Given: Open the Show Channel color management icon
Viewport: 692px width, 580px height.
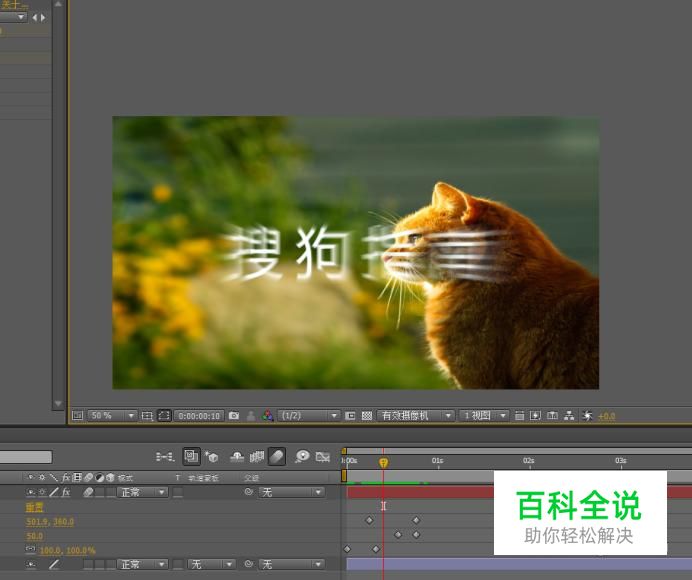Looking at the screenshot, I should click(x=267, y=415).
